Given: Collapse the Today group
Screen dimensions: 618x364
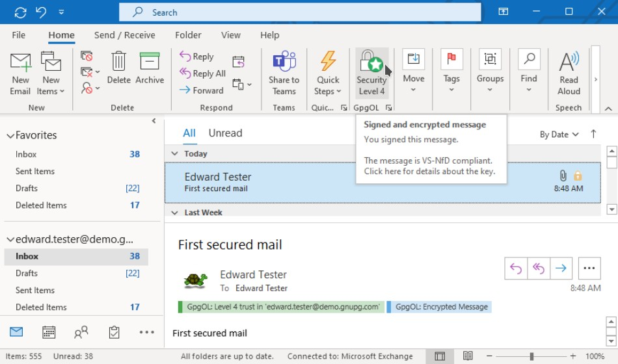Looking at the screenshot, I should click(174, 153).
